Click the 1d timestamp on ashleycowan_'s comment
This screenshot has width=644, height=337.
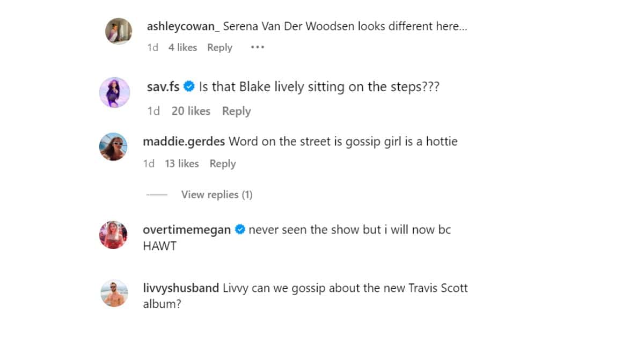(152, 48)
